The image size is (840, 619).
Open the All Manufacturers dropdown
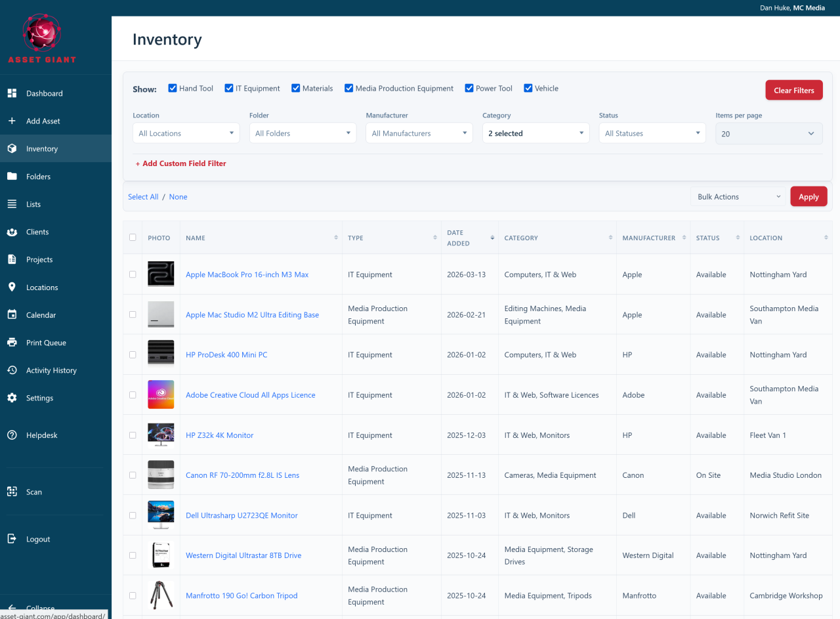pyautogui.click(x=419, y=133)
